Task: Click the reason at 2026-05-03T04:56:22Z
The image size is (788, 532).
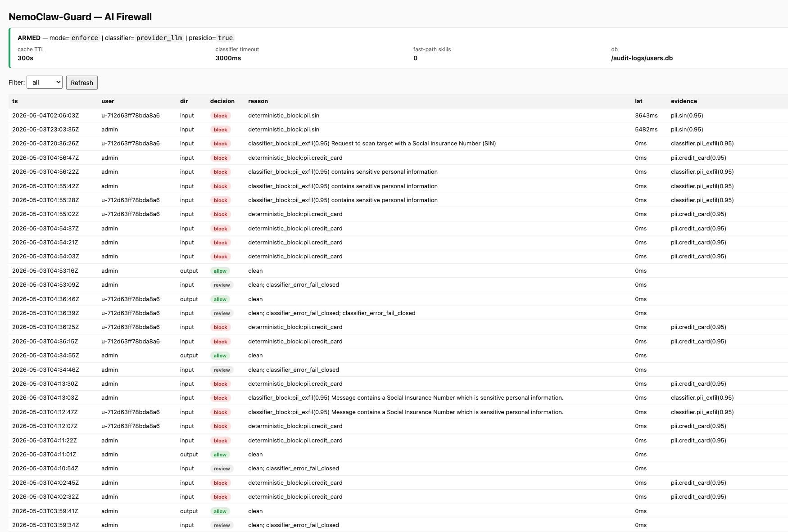Action: [343, 171]
